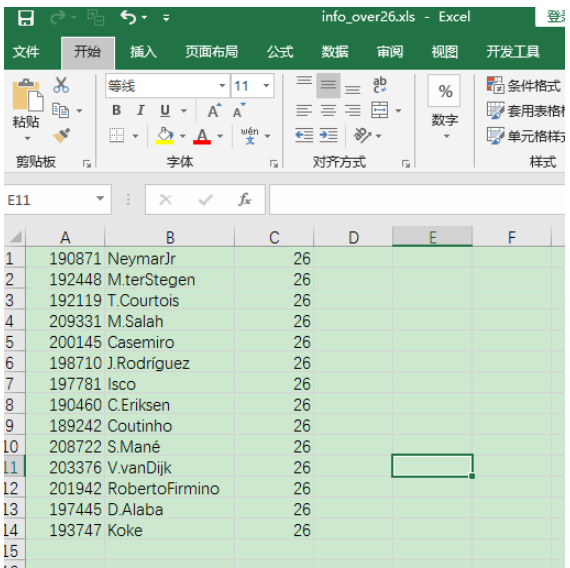Click the text orientation icon
The image size is (570, 568).
pos(362,135)
